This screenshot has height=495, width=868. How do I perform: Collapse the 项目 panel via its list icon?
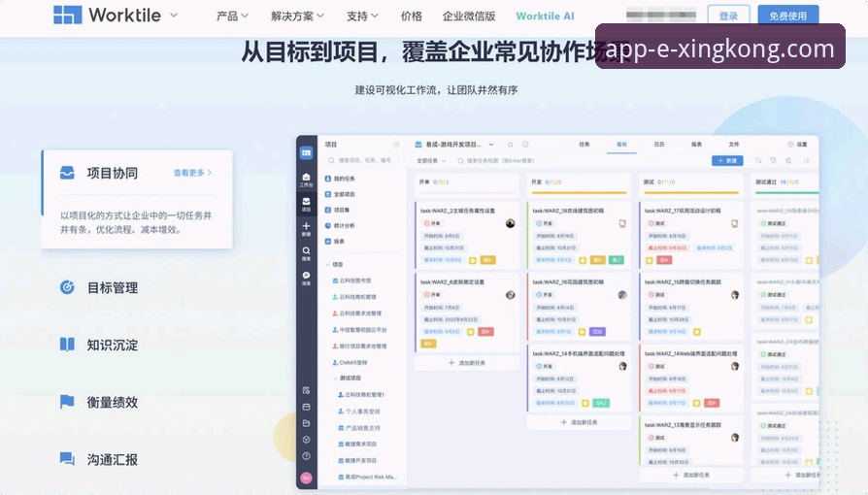click(x=396, y=145)
